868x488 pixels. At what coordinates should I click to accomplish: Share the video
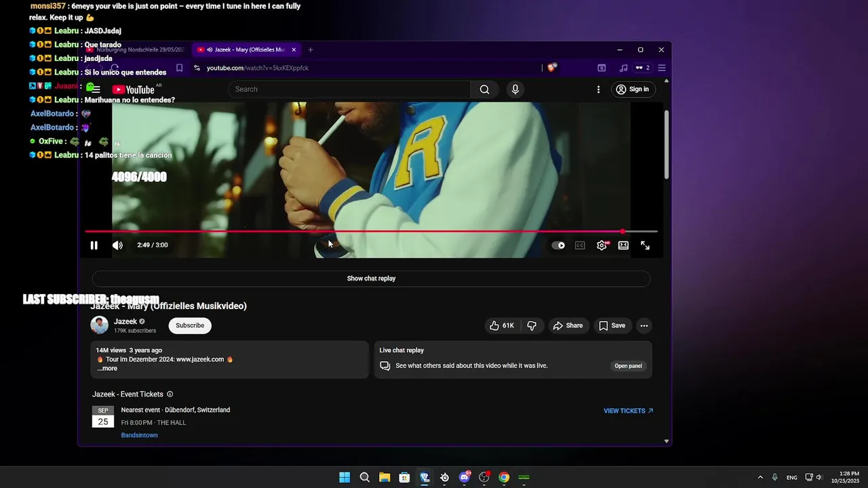[568, 325]
